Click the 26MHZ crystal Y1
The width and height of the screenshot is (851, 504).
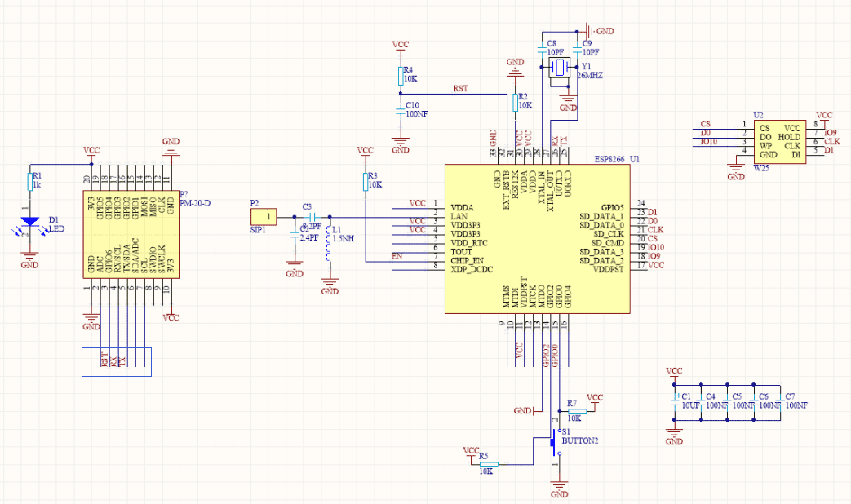tap(560, 69)
